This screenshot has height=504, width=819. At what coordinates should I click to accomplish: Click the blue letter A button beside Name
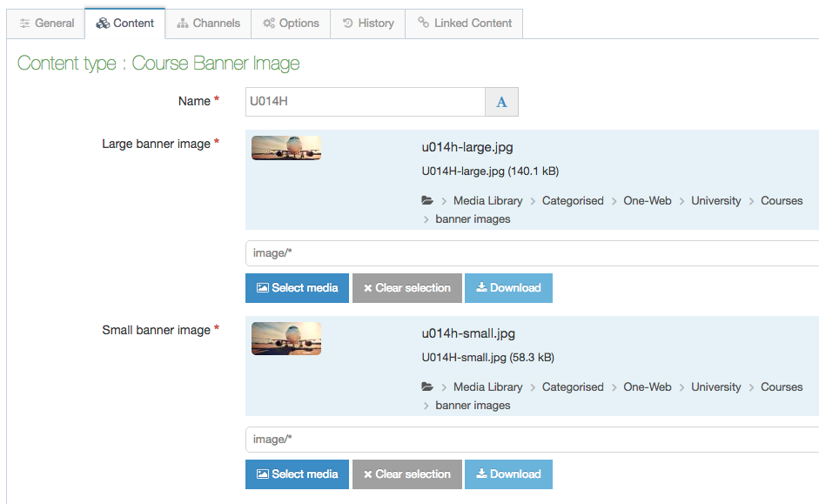coord(501,102)
